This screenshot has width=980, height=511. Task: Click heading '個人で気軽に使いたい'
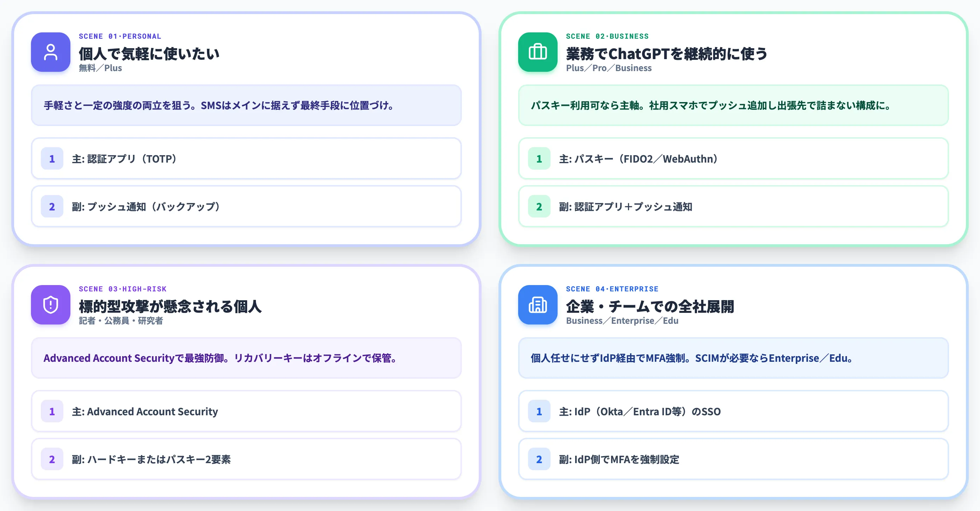149,53
